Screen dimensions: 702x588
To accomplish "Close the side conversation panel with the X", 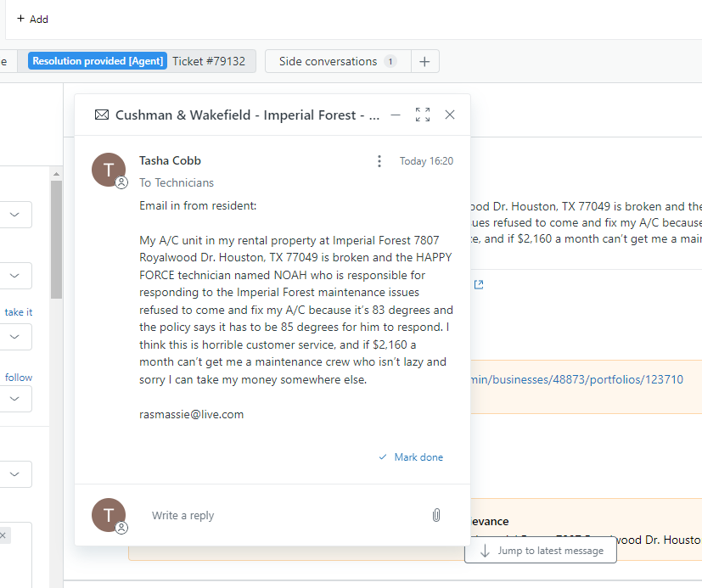I will [x=450, y=115].
